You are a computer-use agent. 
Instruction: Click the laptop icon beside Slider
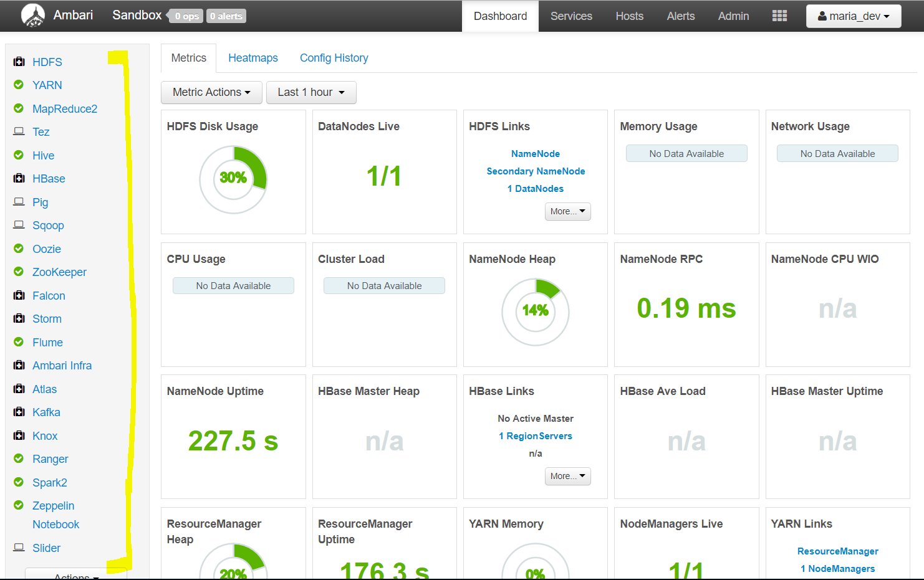[19, 548]
